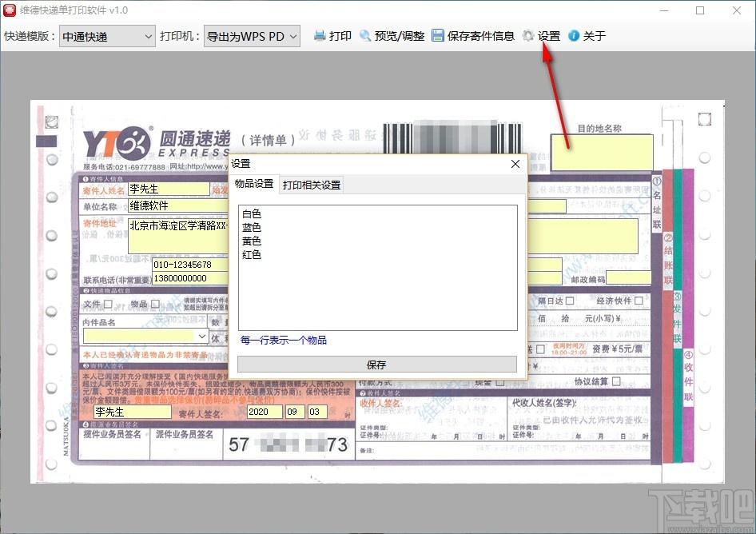Screen dimensions: 756x534
Task: Switch to the 打印相关设置 tab
Action: click(312, 185)
